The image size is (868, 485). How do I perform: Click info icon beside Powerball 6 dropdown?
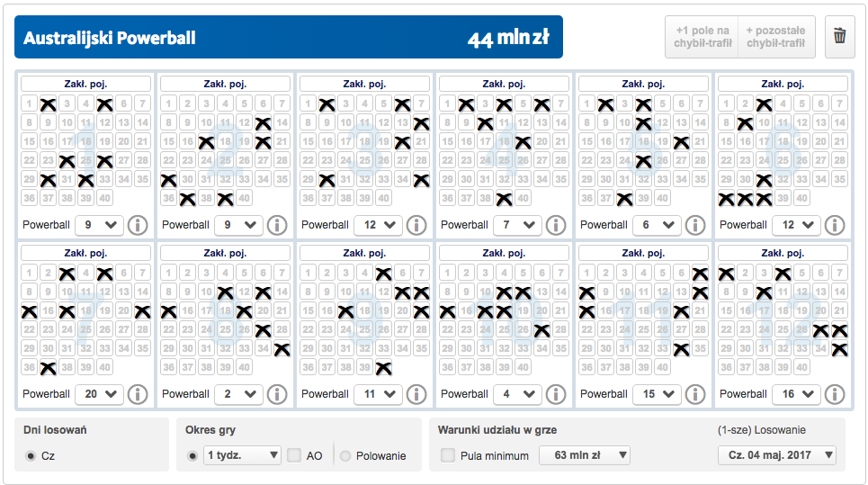point(695,225)
